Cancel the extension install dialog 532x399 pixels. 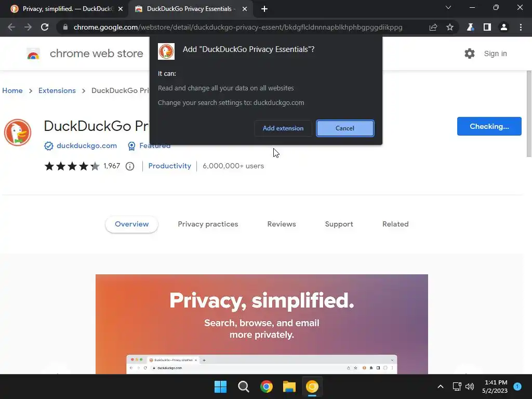coord(345,128)
